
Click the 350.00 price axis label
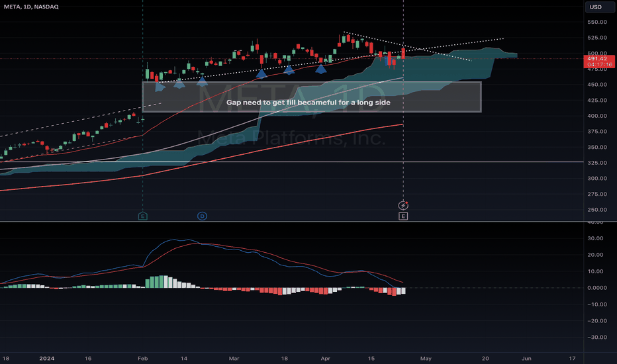597,147
